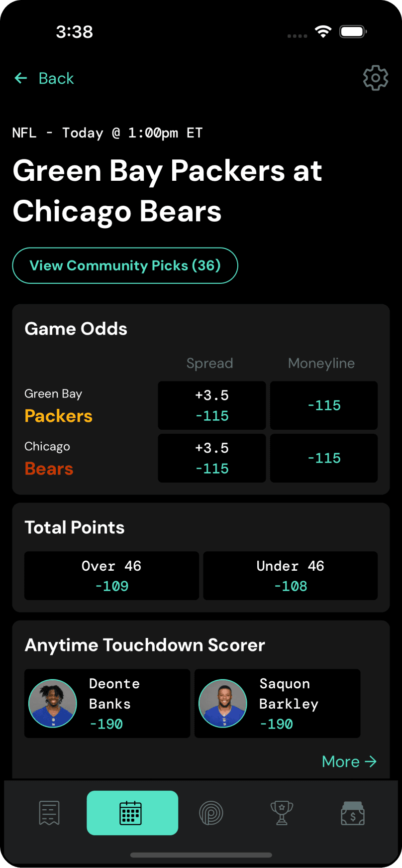Open the bet slip receipt icon
This screenshot has height=868, width=402.
coord(48,813)
